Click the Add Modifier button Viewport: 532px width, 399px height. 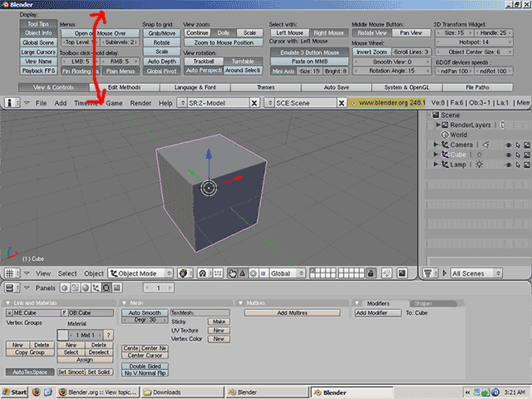[378, 313]
